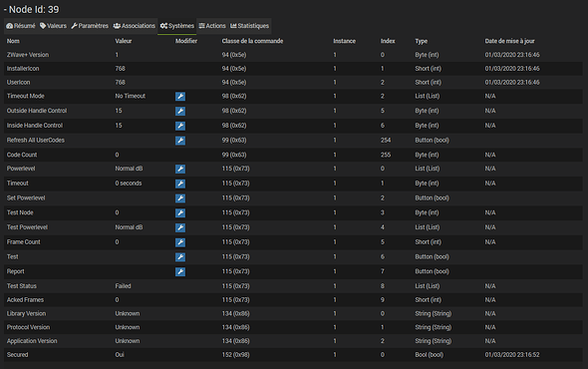Click the Application Version label
The height and width of the screenshot is (369, 588).
click(x=32, y=341)
